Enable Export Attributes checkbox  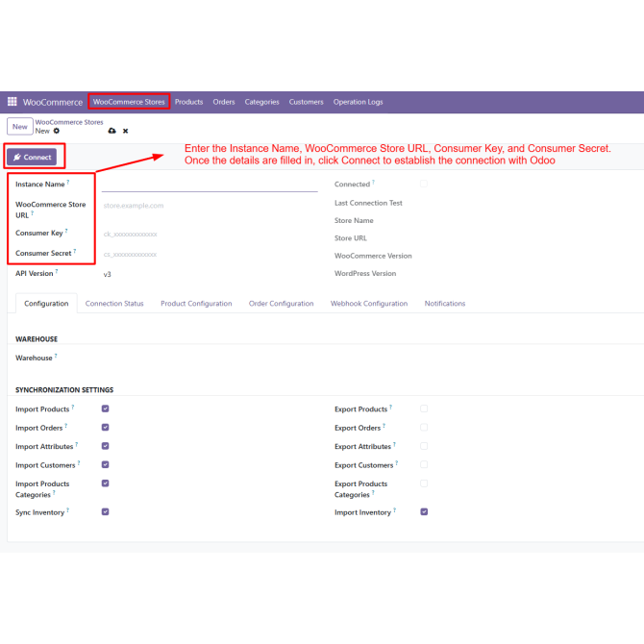click(424, 446)
